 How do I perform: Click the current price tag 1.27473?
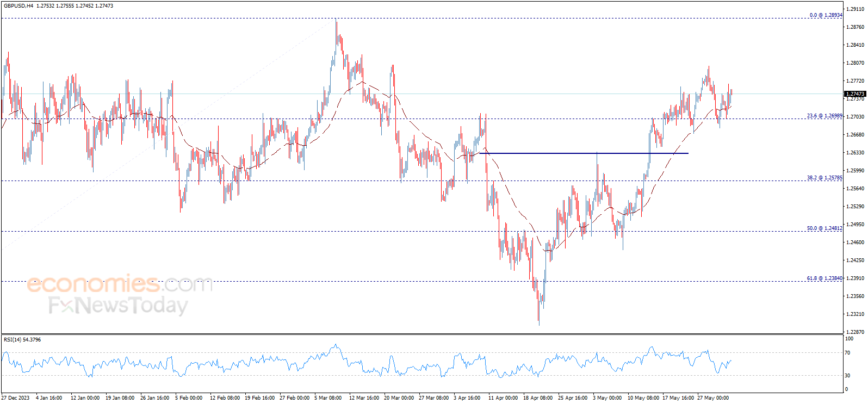[x=855, y=94]
